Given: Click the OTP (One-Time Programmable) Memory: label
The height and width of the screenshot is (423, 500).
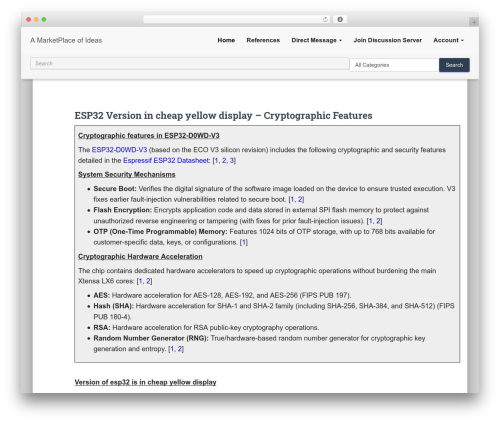Looking at the screenshot, I should tap(160, 232).
